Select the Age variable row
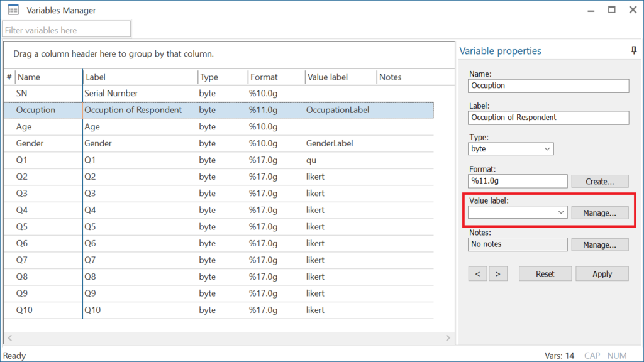The width and height of the screenshot is (644, 362). click(x=218, y=127)
